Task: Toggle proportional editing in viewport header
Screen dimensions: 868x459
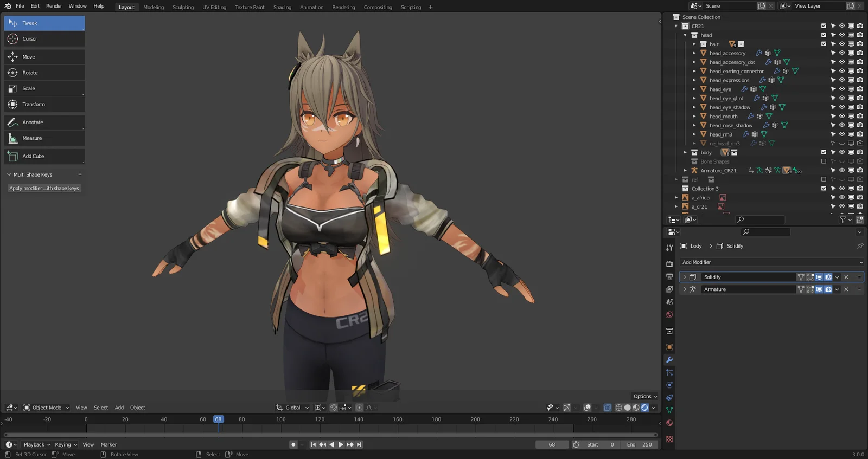Action: pos(359,408)
